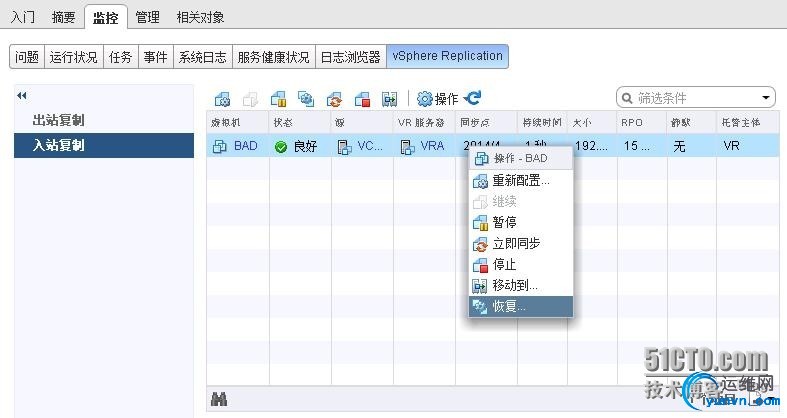Open the 问题 sub-tab
This screenshot has height=418, width=787.
click(27, 57)
